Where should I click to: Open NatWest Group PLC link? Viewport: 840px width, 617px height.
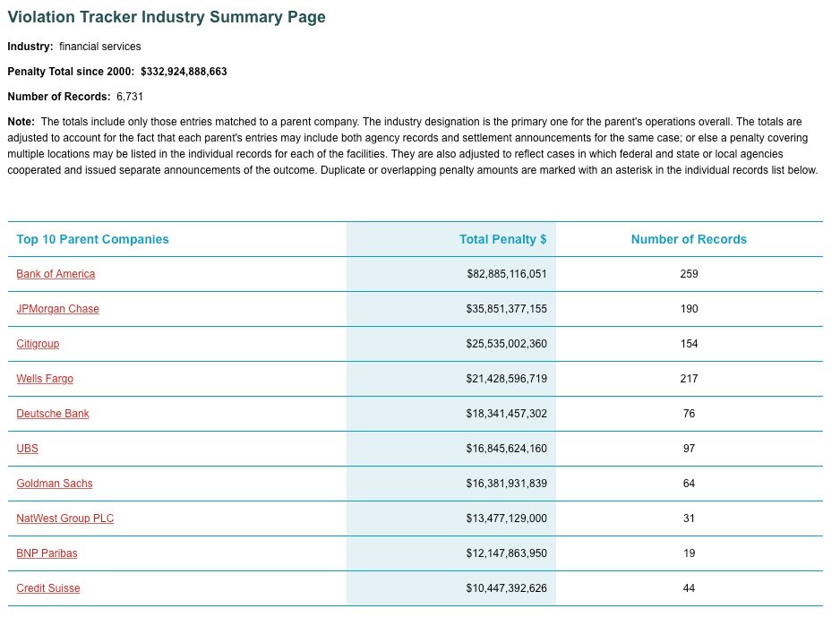coord(65,518)
